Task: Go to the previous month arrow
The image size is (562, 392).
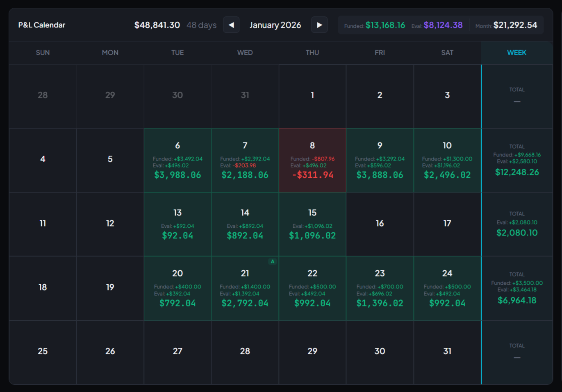Action: click(x=231, y=25)
